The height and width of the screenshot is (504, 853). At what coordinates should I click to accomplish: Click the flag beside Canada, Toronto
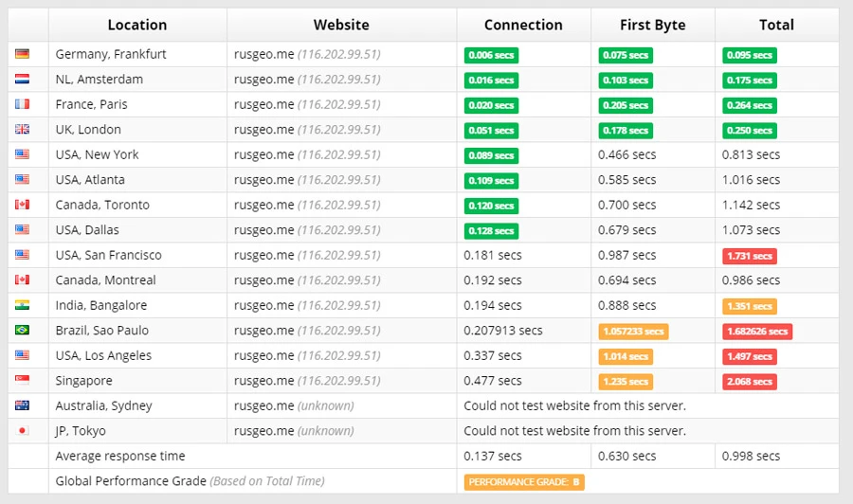pyautogui.click(x=23, y=205)
